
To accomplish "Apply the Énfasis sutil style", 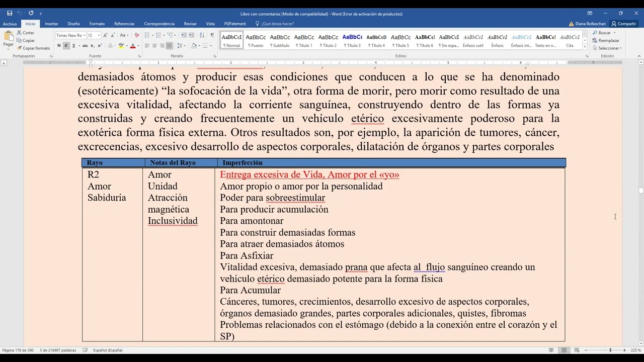I will point(473,40).
